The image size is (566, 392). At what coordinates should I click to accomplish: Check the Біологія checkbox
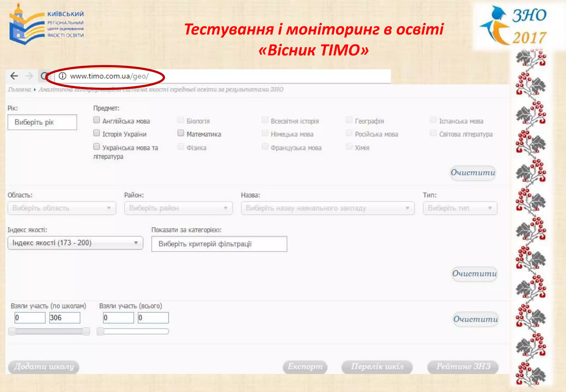(181, 120)
